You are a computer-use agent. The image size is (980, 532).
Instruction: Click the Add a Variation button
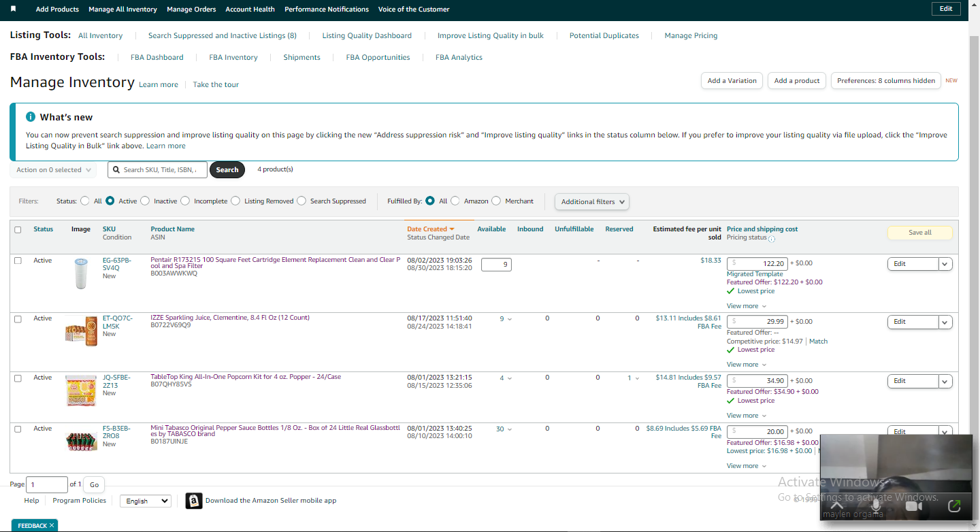point(732,81)
